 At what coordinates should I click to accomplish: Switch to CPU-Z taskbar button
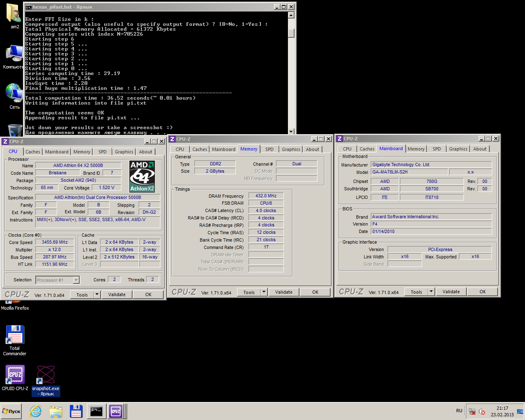[116, 411]
